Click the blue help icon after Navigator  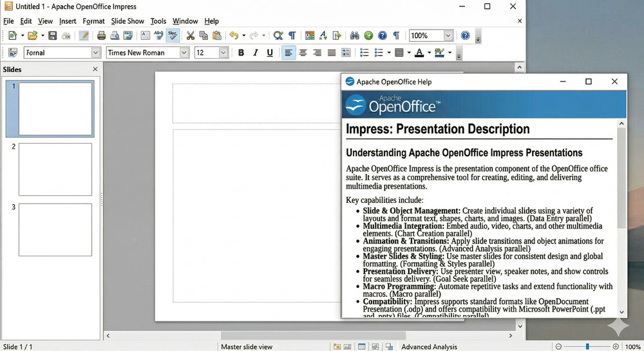point(383,35)
